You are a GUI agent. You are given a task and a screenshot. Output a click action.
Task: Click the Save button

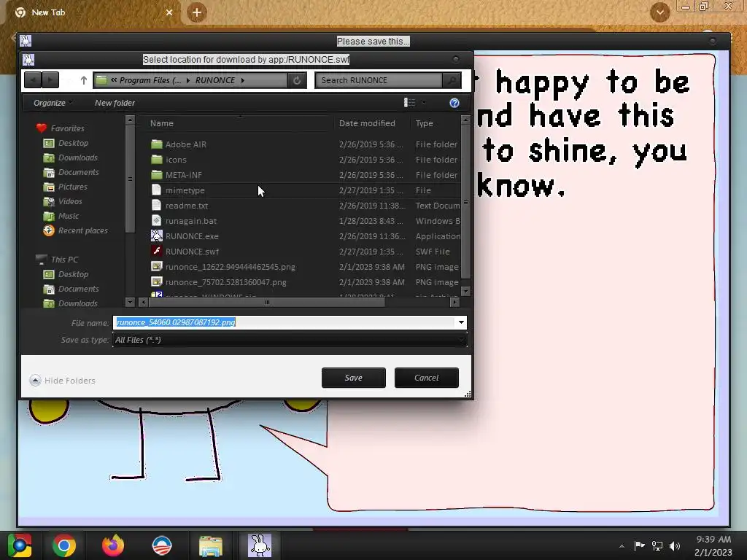[354, 378]
